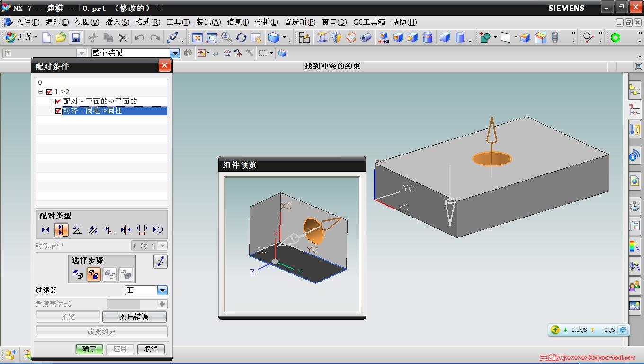
Task: Select the Align constraint type icon
Action: pos(61,230)
